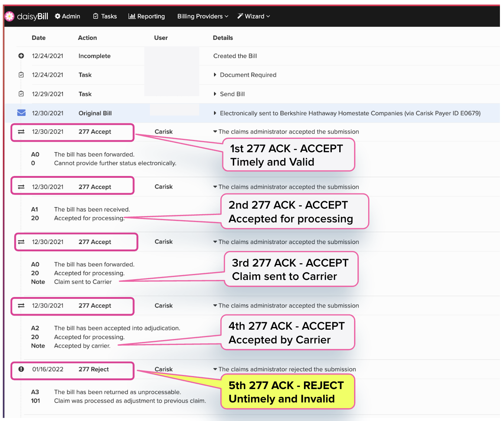Click the Details column header
Screen dimensions: 504x421
click(x=223, y=38)
